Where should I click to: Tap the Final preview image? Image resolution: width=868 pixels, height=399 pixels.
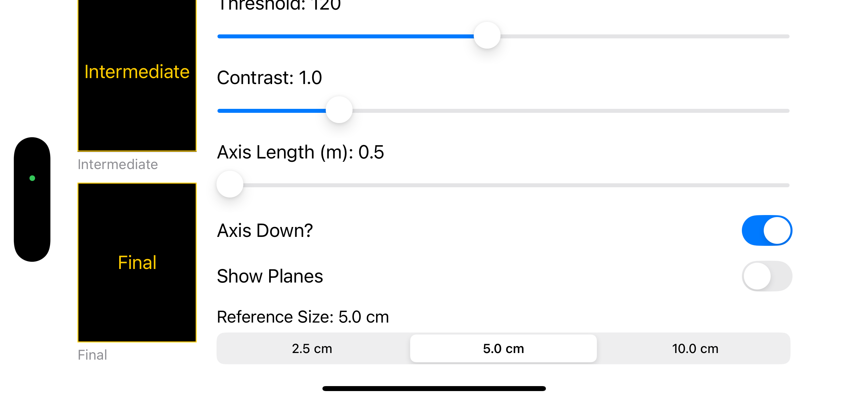click(x=137, y=263)
